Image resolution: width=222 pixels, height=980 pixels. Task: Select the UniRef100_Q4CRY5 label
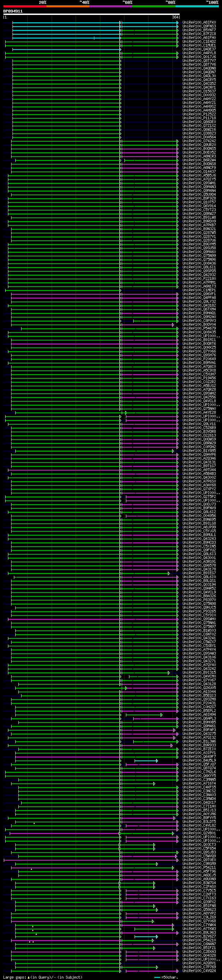199,80
